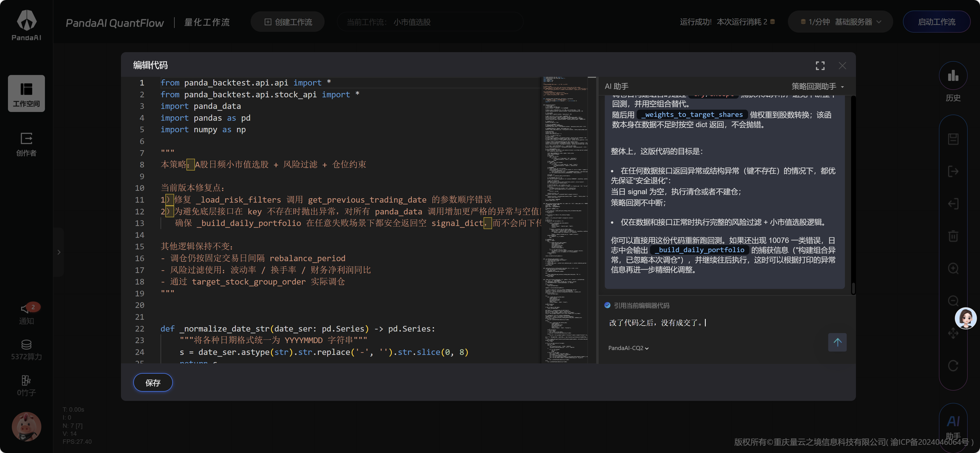Click line 8 comment starting 本策略
The image size is (980, 453).
pos(263,165)
